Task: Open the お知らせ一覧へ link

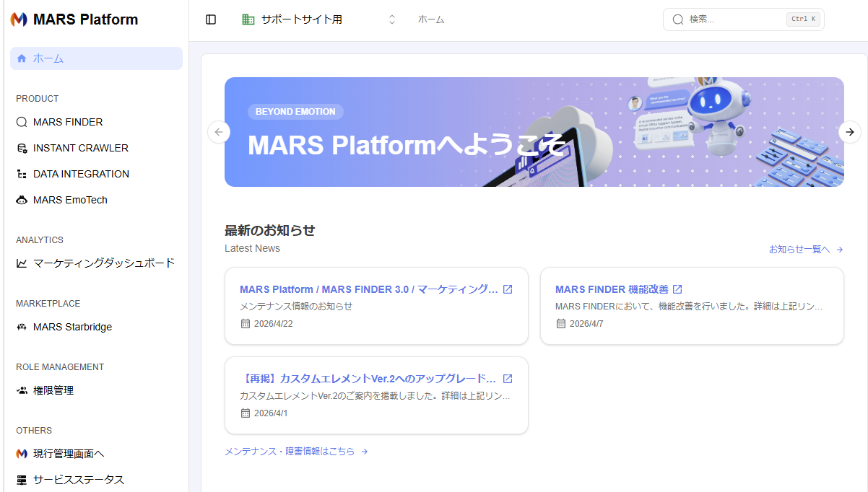Action: click(x=806, y=250)
